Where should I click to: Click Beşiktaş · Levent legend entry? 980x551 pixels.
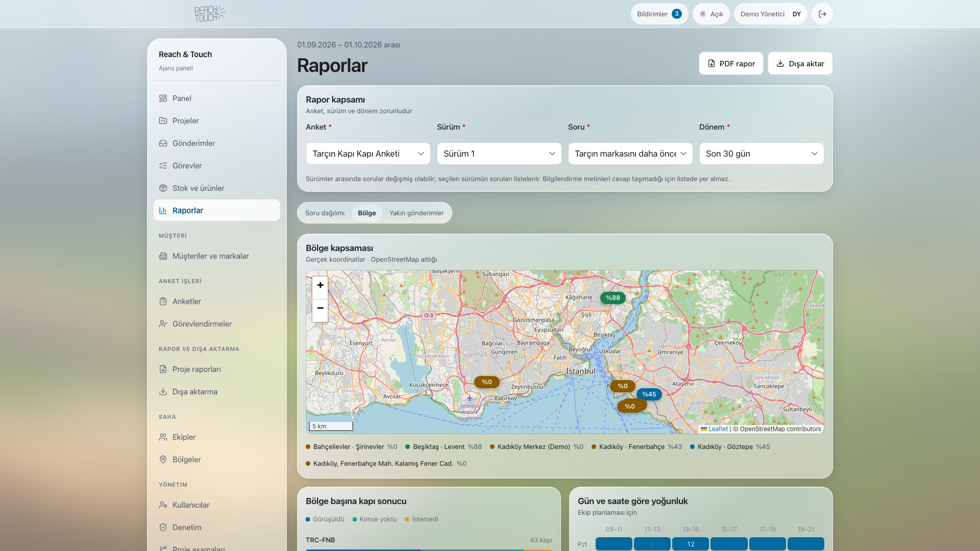point(443,446)
